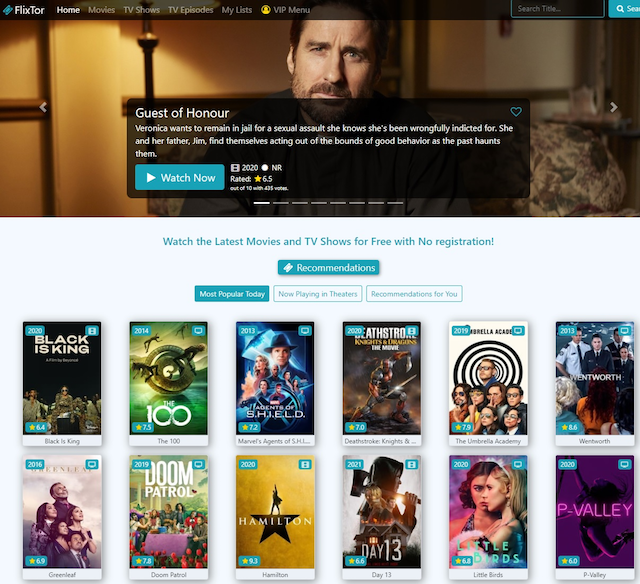This screenshot has width=640, height=584.
Task: Open Wentworth poster
Action: (x=595, y=378)
